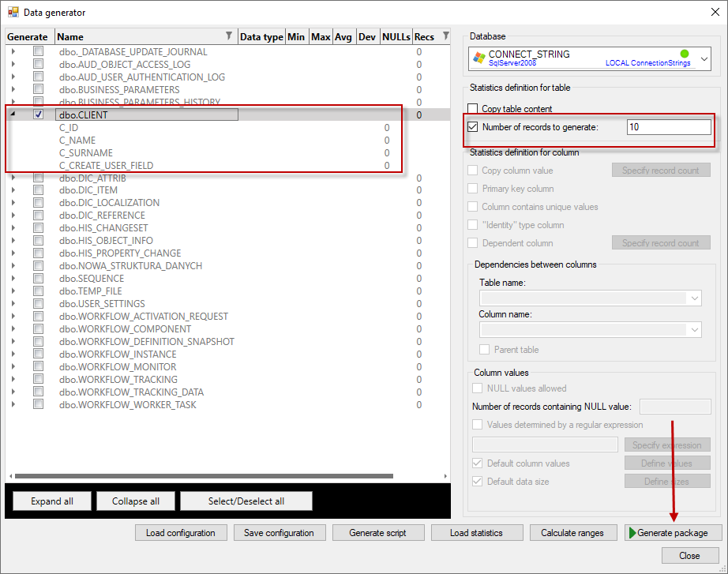Check the dbo.DIC_ATTRIB generate checkbox
The image size is (728, 574).
pyautogui.click(x=39, y=178)
